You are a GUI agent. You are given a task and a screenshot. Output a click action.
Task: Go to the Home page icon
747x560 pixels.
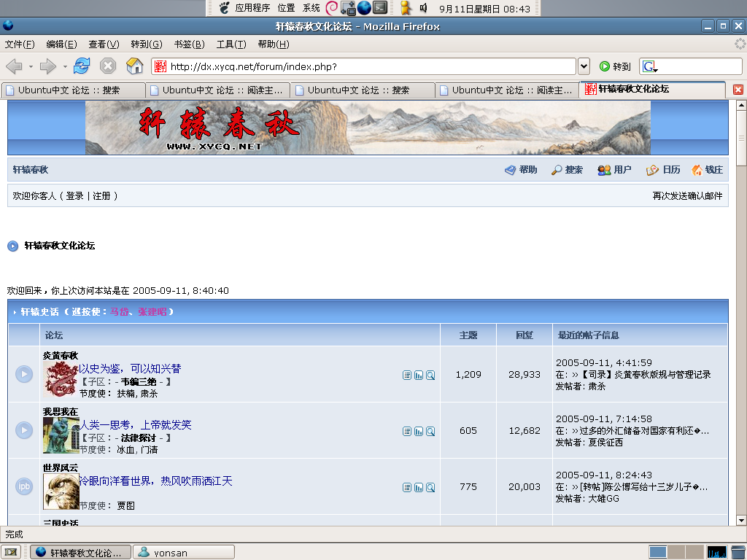point(134,66)
